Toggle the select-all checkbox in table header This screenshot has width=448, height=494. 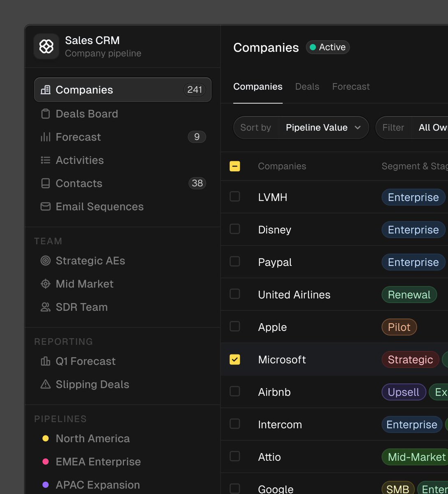click(235, 166)
